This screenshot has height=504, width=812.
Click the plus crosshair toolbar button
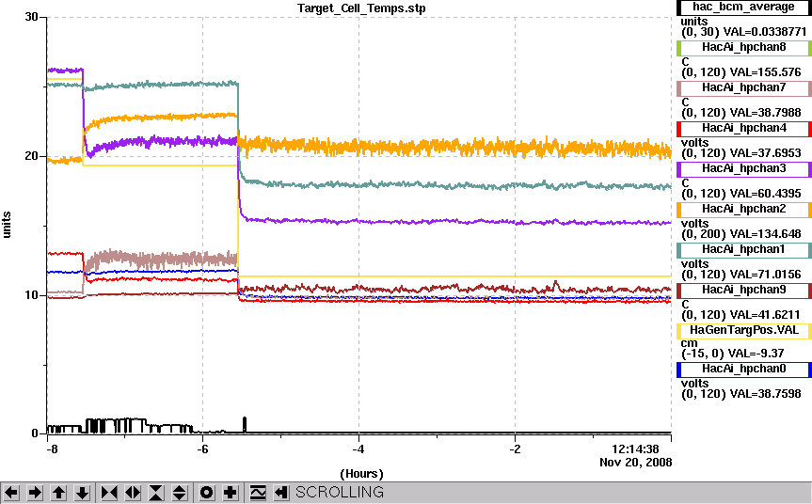(230, 492)
